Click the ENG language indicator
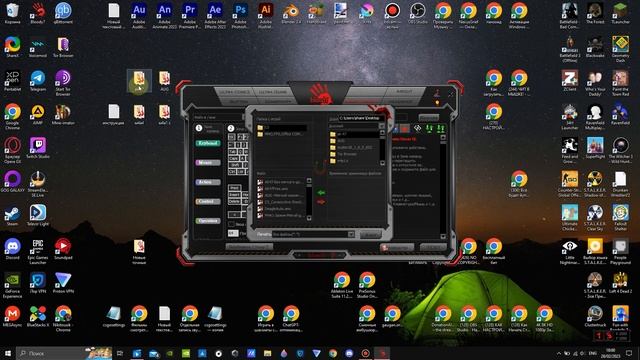This screenshot has width=640, height=360. coord(593,353)
